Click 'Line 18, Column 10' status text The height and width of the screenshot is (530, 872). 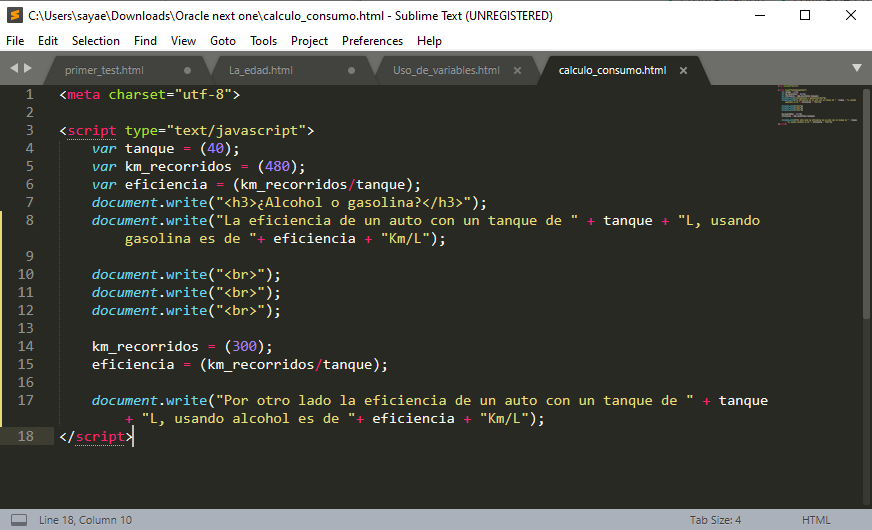click(85, 520)
